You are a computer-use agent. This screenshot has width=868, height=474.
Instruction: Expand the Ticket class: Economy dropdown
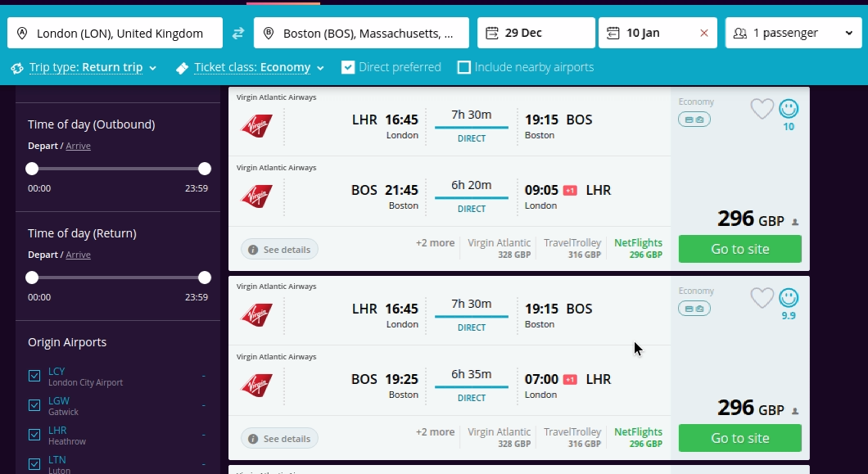click(251, 68)
